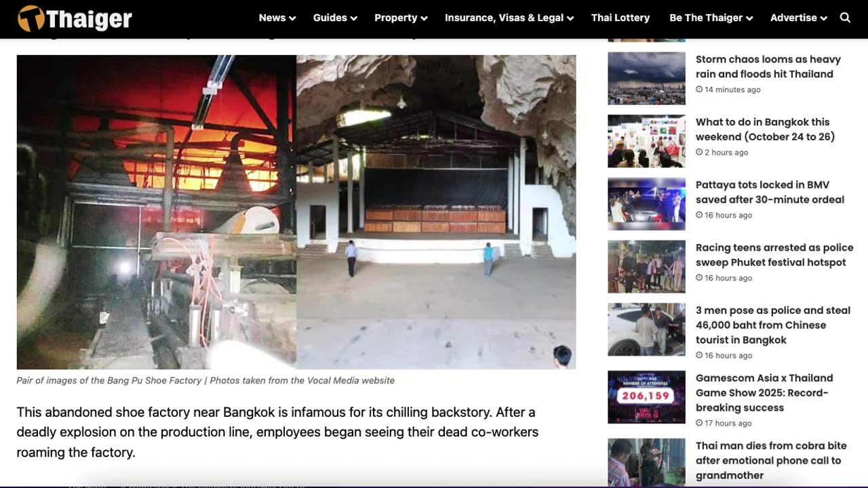Viewport: 868px width, 488px height.
Task: Click the Thaiger logo
Action: (75, 18)
